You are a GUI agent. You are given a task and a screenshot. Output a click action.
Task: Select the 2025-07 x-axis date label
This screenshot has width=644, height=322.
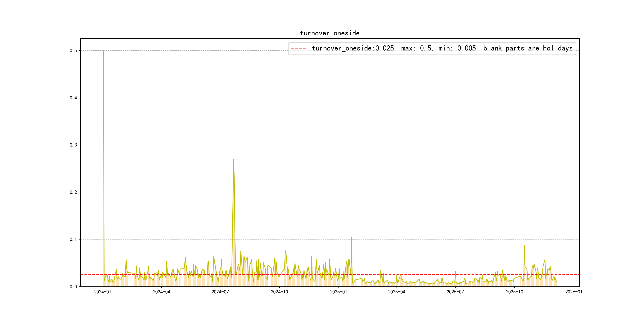(456, 292)
